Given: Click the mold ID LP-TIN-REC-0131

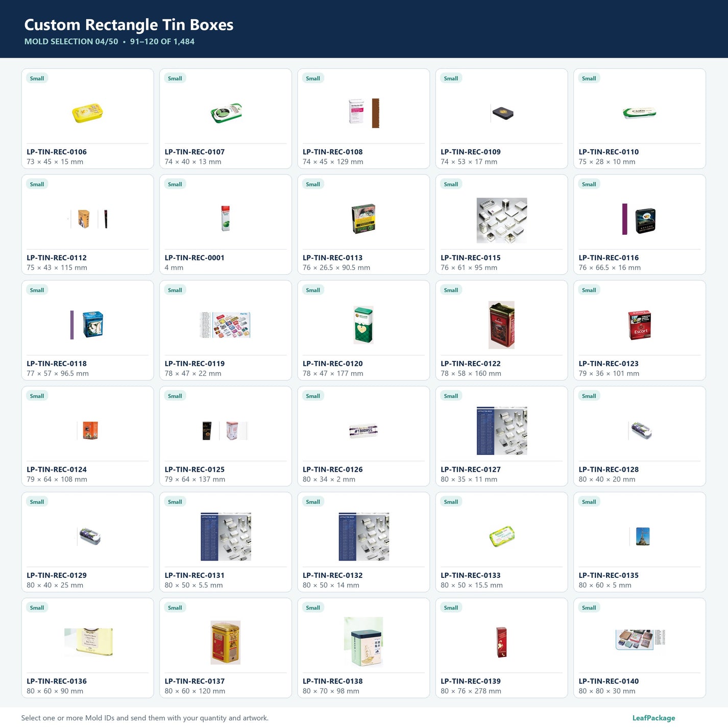Looking at the screenshot, I should [x=195, y=575].
